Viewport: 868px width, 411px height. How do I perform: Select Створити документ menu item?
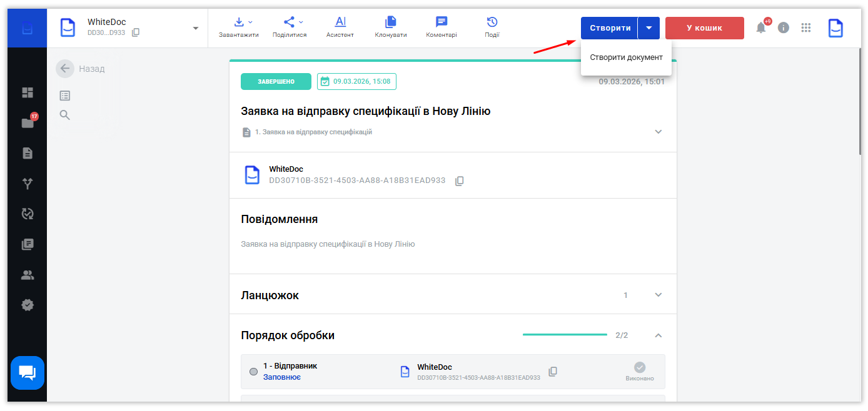click(x=626, y=57)
